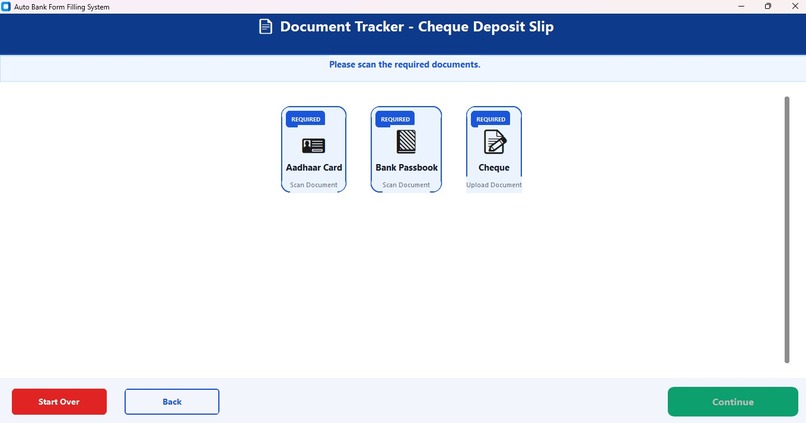Click the document icon beside Document Tracker title
This screenshot has width=806, height=423.
point(265,27)
